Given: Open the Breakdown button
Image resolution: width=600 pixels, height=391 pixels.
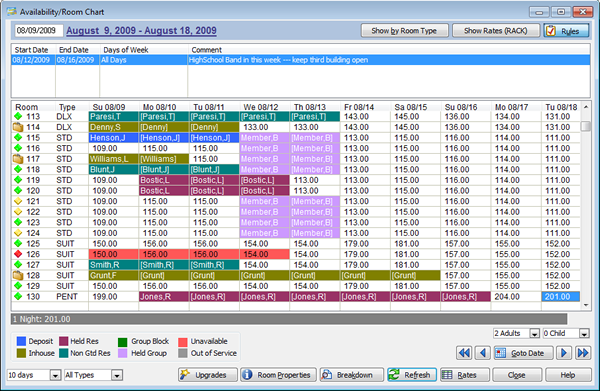Looking at the screenshot, I should coord(352,375).
